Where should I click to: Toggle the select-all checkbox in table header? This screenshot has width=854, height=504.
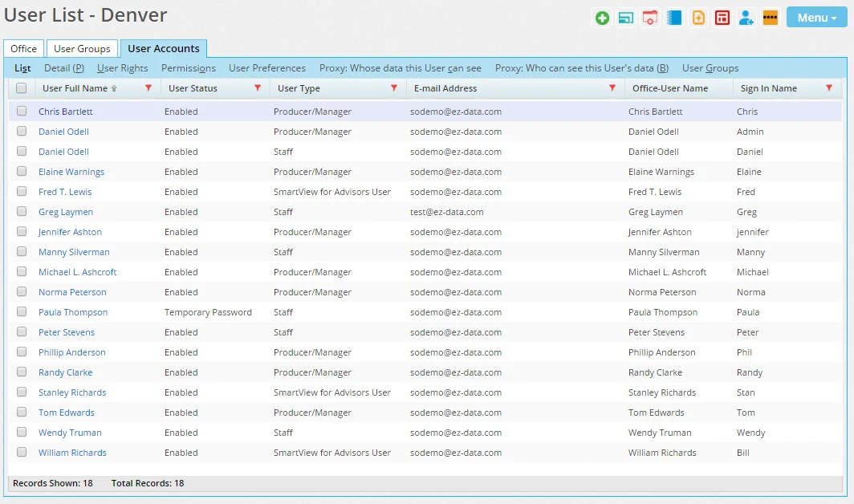(22, 88)
